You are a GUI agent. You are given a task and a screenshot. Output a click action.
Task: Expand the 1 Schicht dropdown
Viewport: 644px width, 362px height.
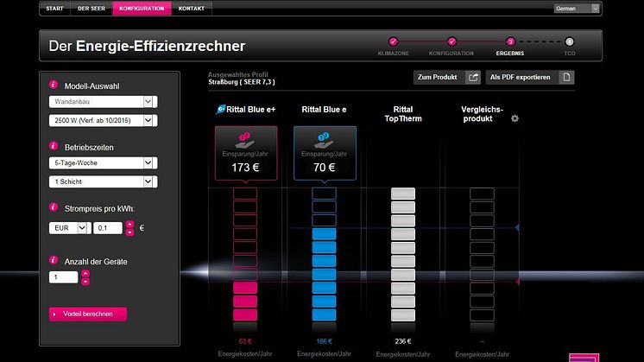103,181
